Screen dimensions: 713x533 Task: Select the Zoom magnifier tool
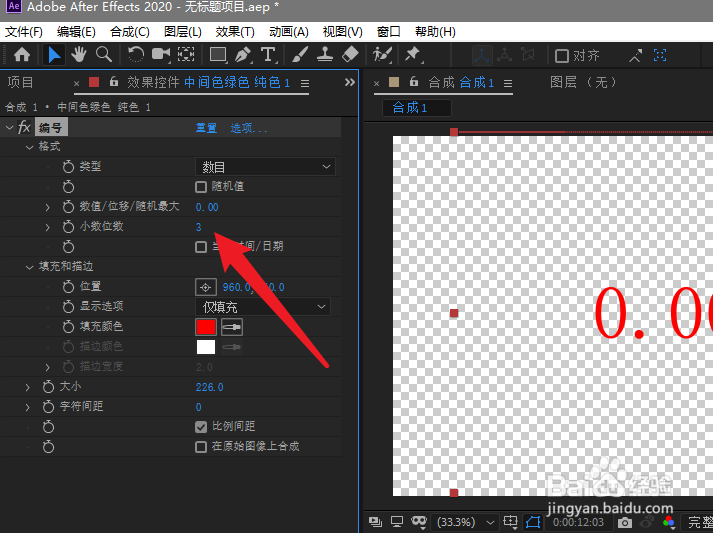[104, 55]
